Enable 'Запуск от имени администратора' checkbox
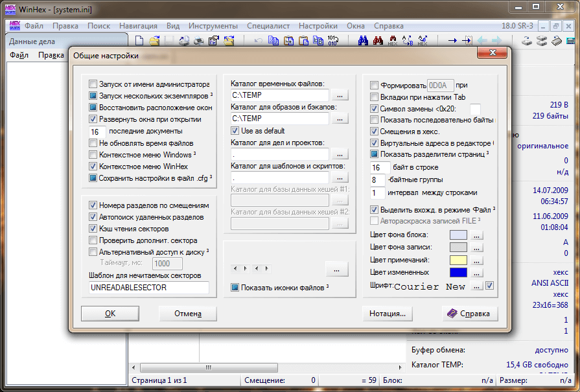The image size is (580, 392). (x=93, y=84)
